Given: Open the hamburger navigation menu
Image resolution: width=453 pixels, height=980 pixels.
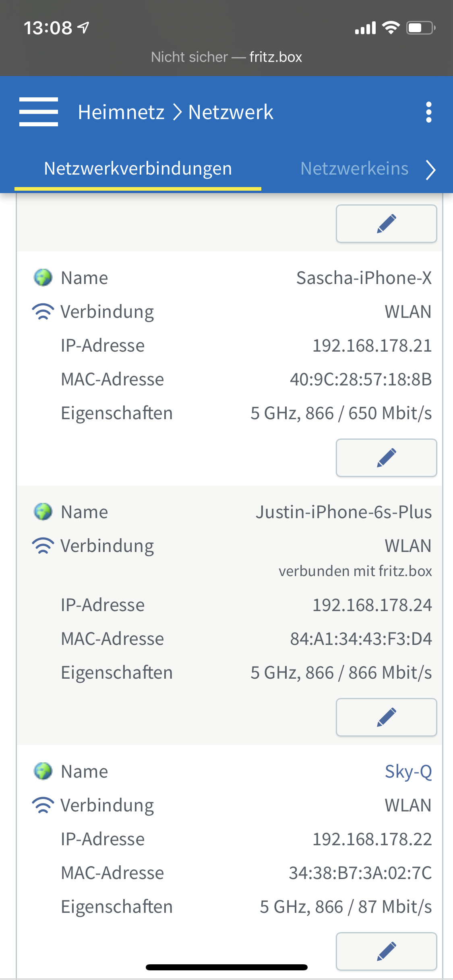Looking at the screenshot, I should pos(39,112).
